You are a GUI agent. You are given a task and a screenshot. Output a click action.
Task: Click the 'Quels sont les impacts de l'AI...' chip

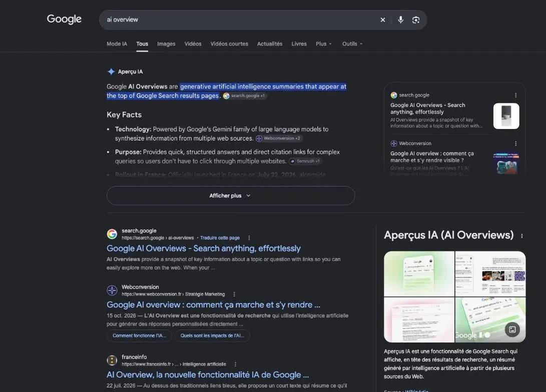pyautogui.click(x=212, y=335)
